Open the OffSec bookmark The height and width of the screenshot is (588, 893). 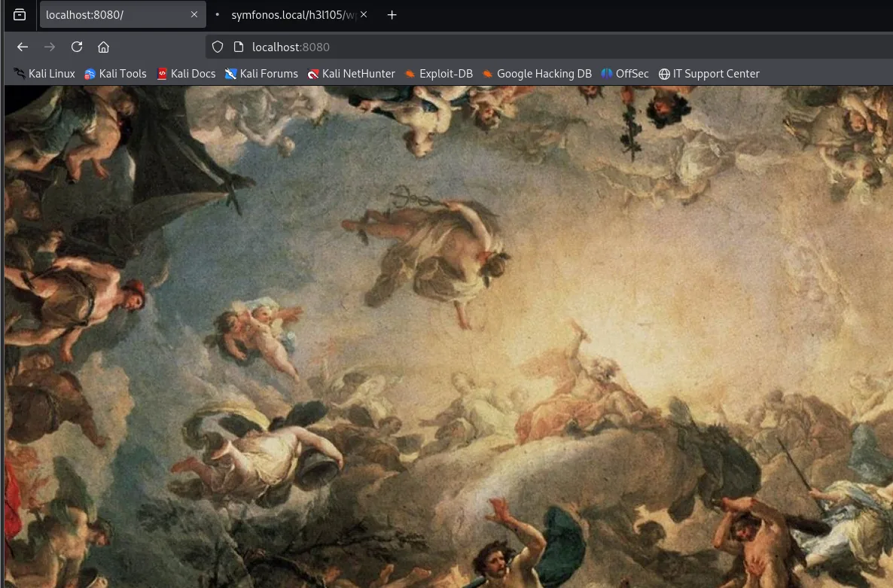(625, 74)
